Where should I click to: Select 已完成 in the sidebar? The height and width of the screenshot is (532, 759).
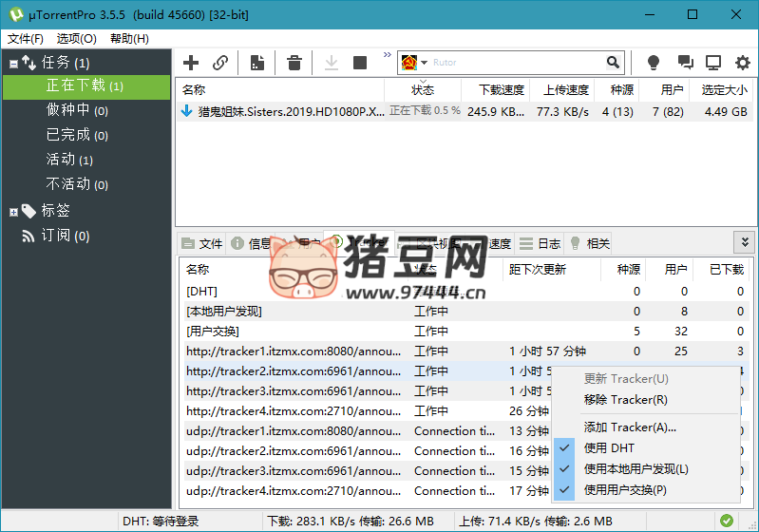click(66, 135)
